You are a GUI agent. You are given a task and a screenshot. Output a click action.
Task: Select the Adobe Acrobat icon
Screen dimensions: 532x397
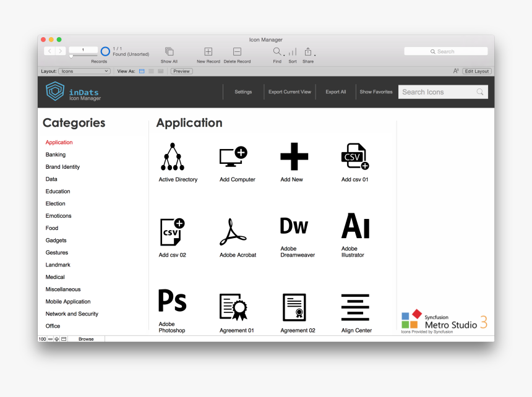(233, 232)
